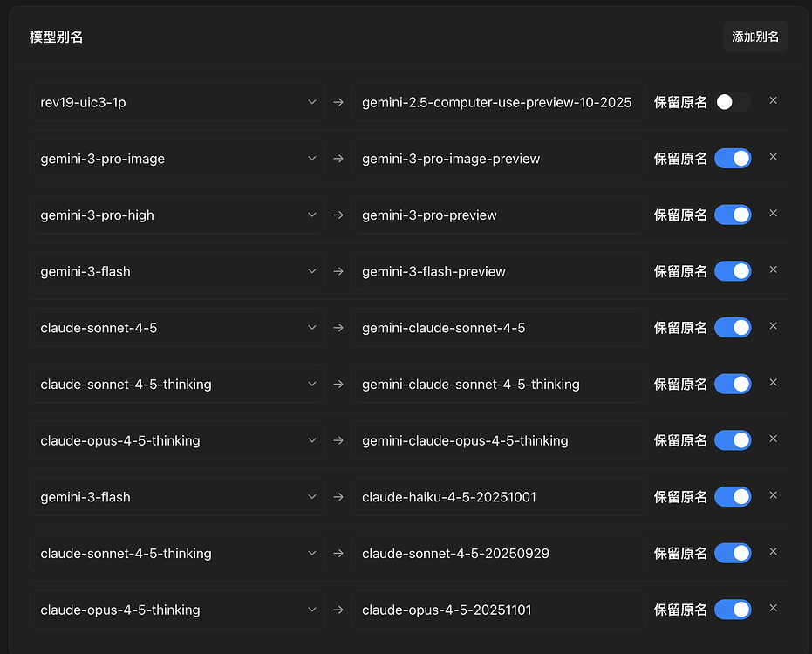Open the gemini-3-pro-high model dropdown

pyautogui.click(x=178, y=215)
